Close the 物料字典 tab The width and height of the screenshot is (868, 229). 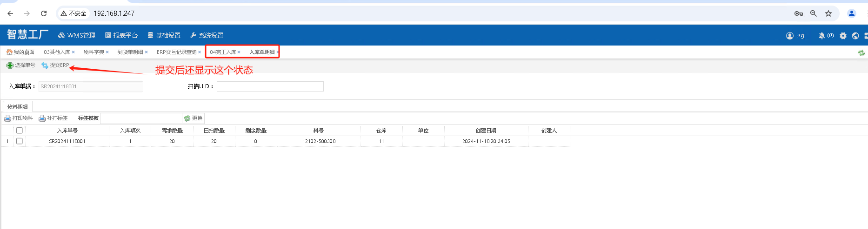point(107,52)
